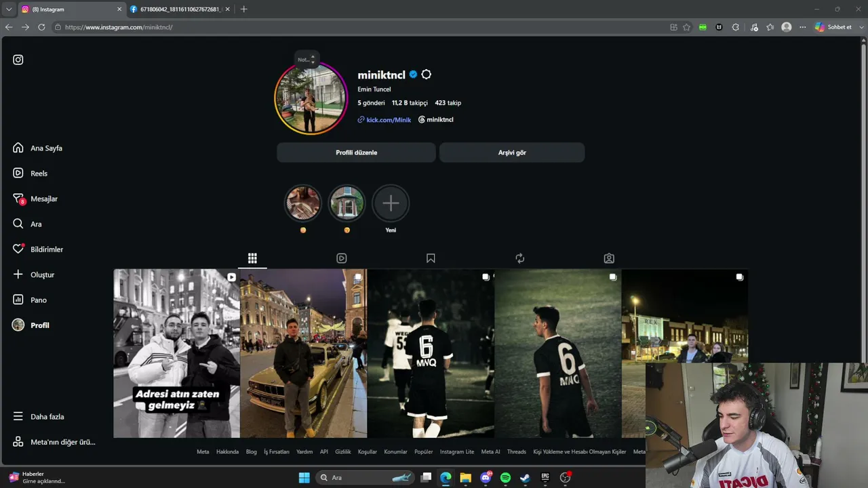This screenshot has height=488, width=868.
Task: Open the browser extensions puzzle icon
Action: coord(736,27)
